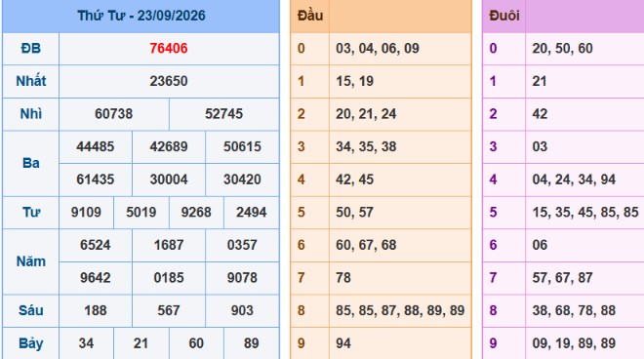Viewport: 644px width, 359px height.
Task: Click the Tư prize number 9109
Action: click(86, 213)
